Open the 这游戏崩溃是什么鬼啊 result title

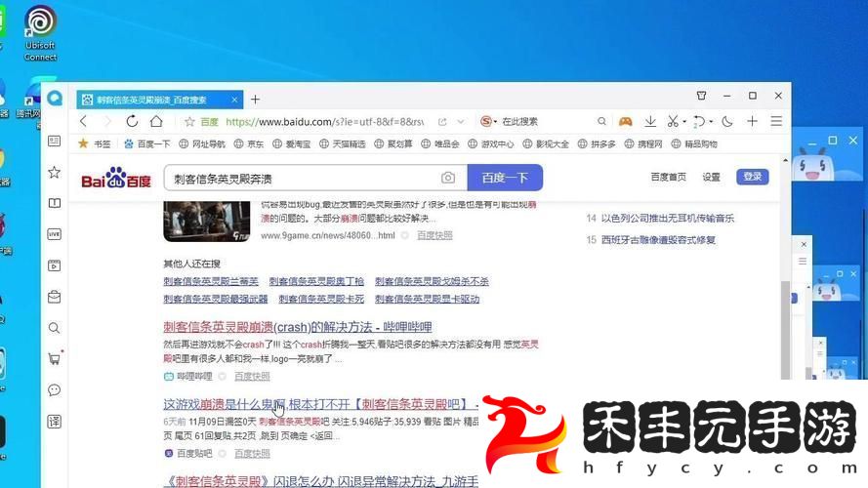(x=320, y=404)
